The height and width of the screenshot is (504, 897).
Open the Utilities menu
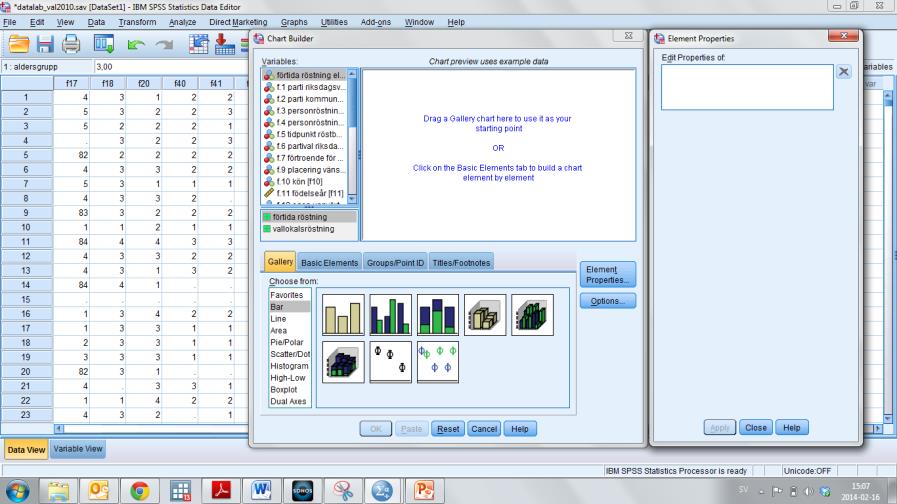(x=334, y=22)
